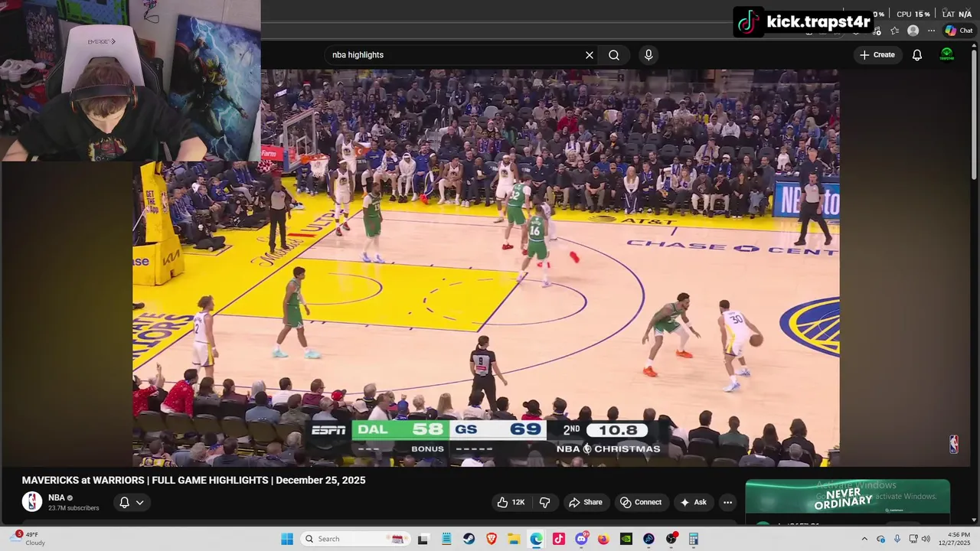Click the Connect button below video
Screen dimensions: 980x551
[x=641, y=502]
